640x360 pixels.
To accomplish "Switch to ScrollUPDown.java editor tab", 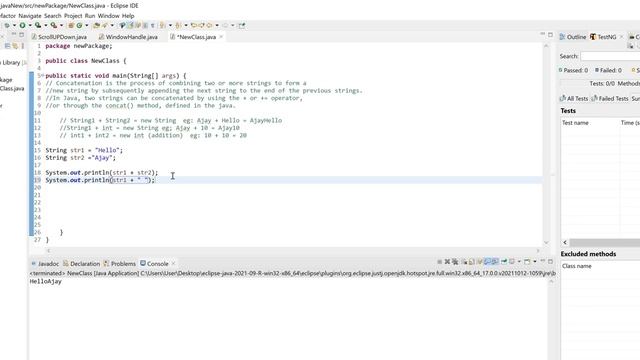I will tap(59, 37).
